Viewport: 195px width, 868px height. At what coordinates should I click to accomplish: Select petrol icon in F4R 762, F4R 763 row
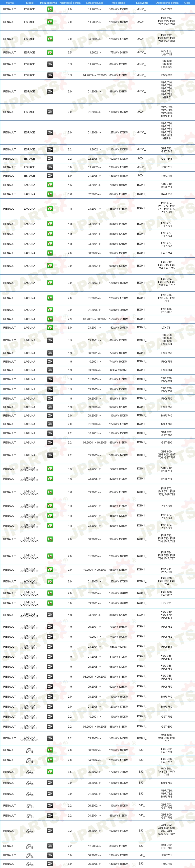(x=50, y=750)
